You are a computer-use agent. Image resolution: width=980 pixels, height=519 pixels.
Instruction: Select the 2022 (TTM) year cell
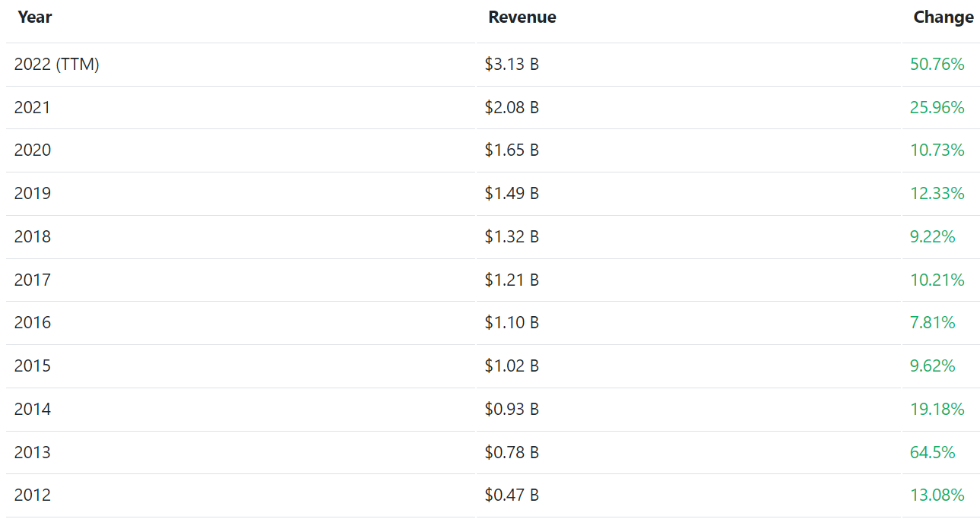(x=57, y=65)
